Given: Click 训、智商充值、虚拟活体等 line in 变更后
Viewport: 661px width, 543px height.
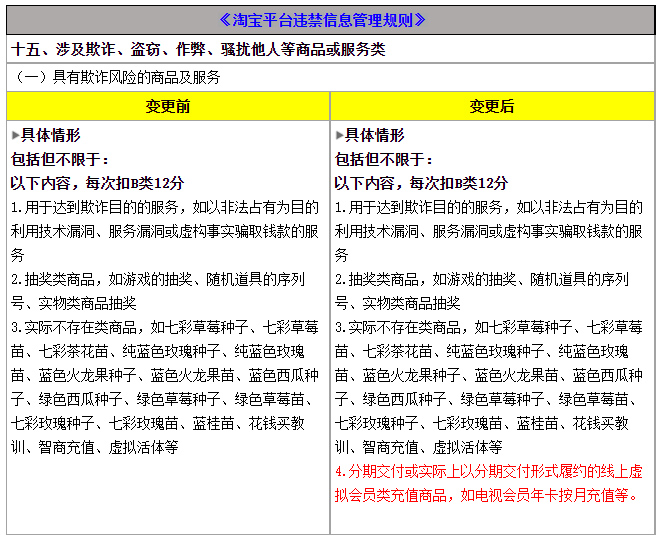Looking at the screenshot, I should 418,447.
